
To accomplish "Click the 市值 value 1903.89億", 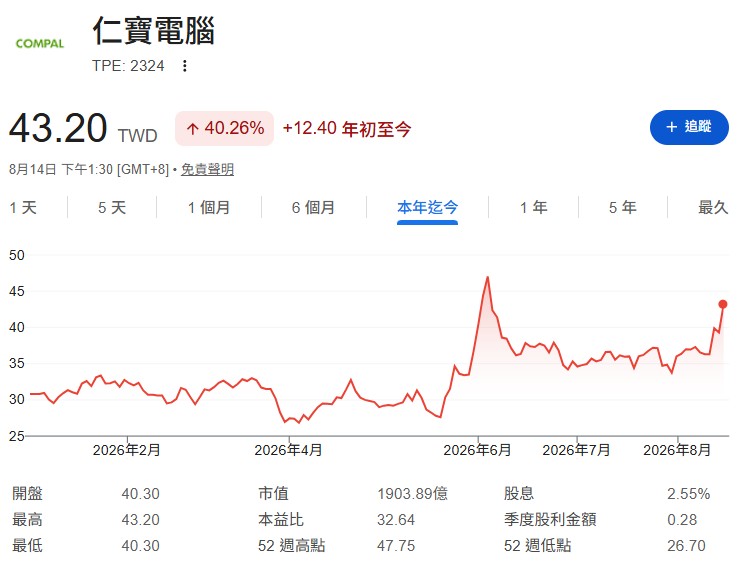I will tap(412, 494).
